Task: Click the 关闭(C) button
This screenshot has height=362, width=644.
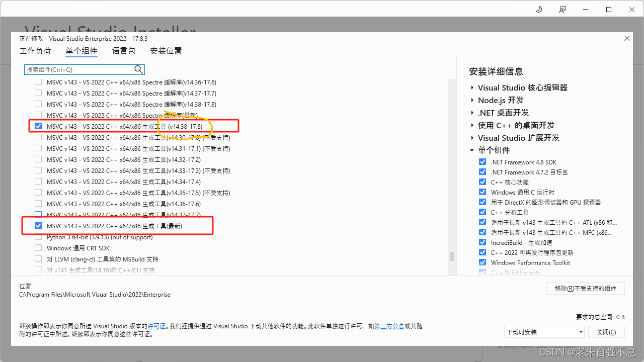Action: pos(606,332)
